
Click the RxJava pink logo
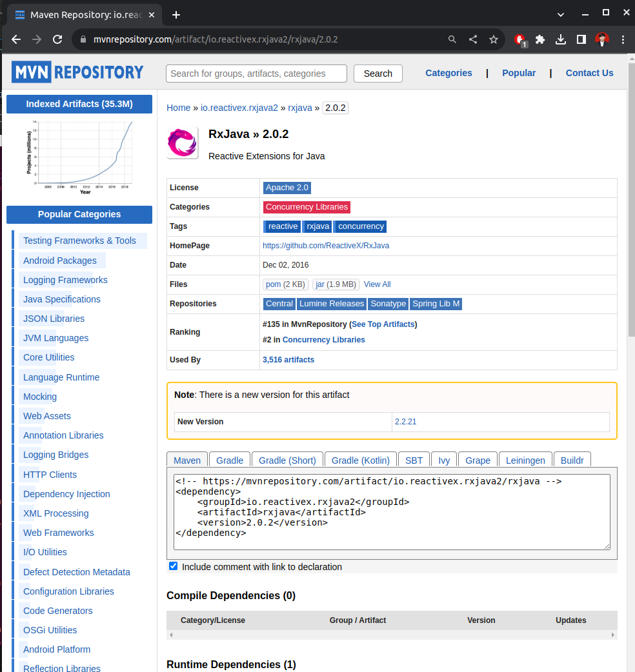(x=183, y=143)
